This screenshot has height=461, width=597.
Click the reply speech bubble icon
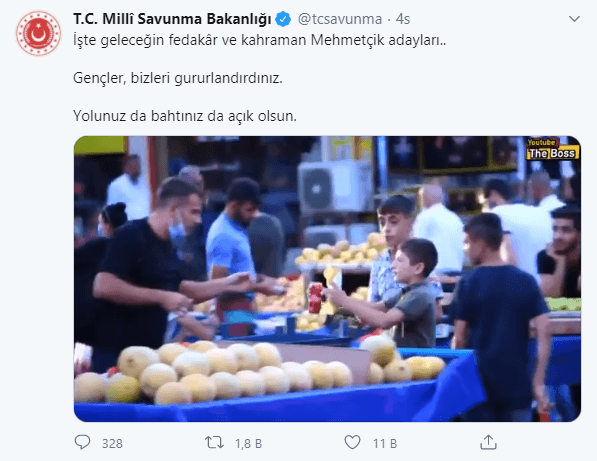[82, 442]
